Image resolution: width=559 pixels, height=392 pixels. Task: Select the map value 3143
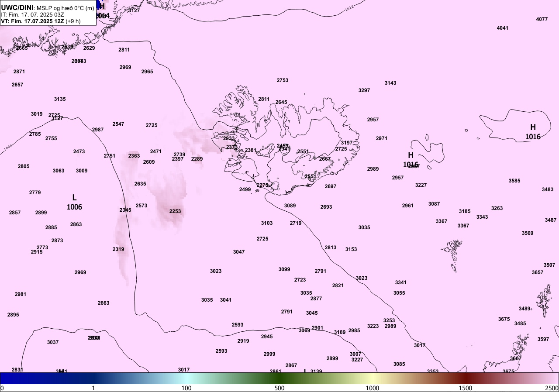point(390,83)
